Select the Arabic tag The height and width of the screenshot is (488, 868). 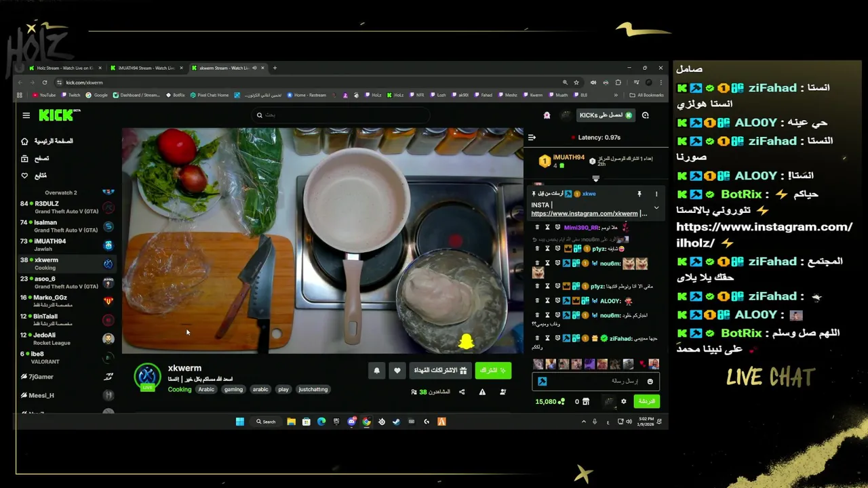click(x=206, y=390)
